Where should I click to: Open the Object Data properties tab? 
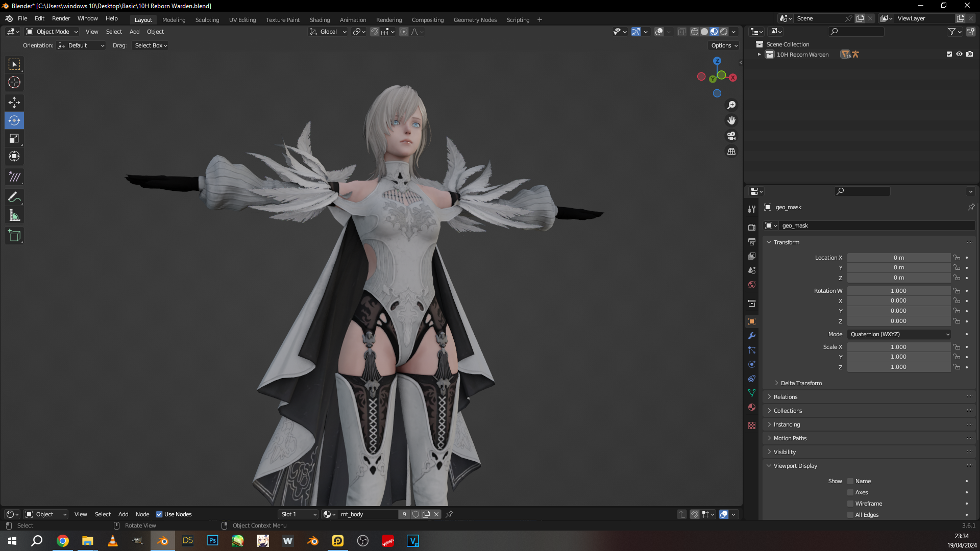(752, 393)
